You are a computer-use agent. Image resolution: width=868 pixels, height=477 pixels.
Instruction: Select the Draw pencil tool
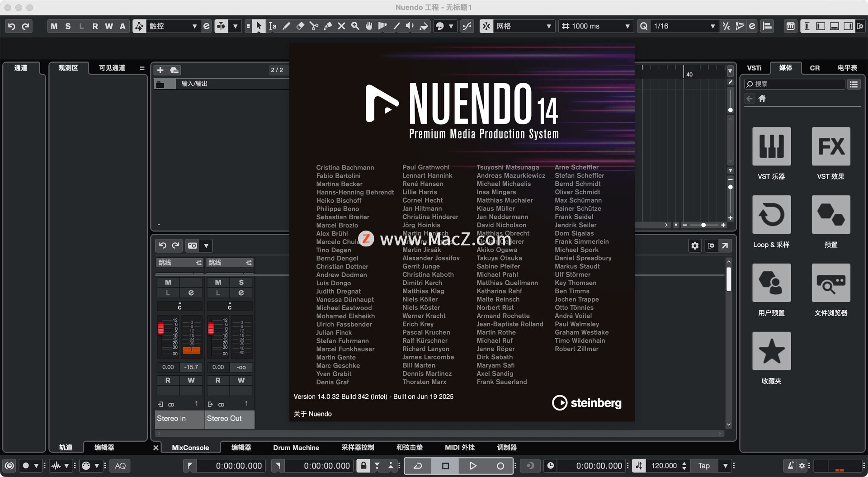pos(286,26)
